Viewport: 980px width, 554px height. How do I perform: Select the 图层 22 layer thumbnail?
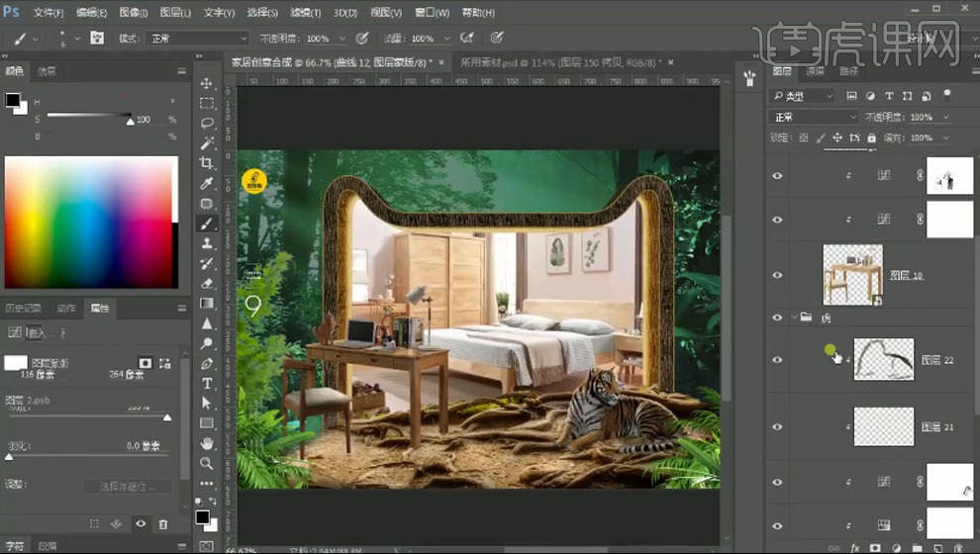(883, 360)
